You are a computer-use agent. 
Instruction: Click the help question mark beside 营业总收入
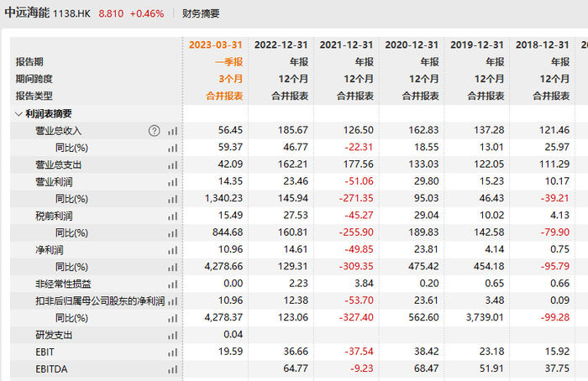[154, 131]
